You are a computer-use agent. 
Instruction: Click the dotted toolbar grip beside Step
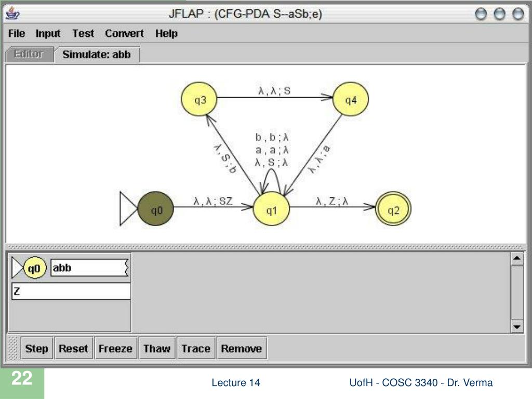[13, 348]
